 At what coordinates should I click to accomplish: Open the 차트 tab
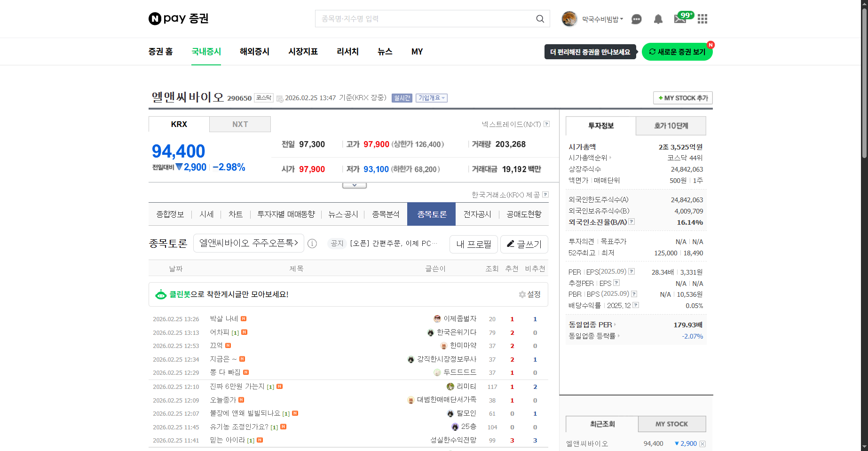pyautogui.click(x=235, y=214)
